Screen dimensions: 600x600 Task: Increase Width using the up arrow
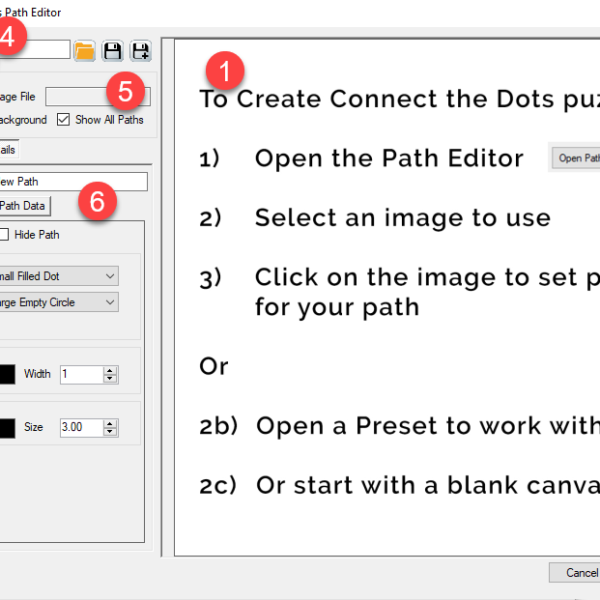[110, 370]
